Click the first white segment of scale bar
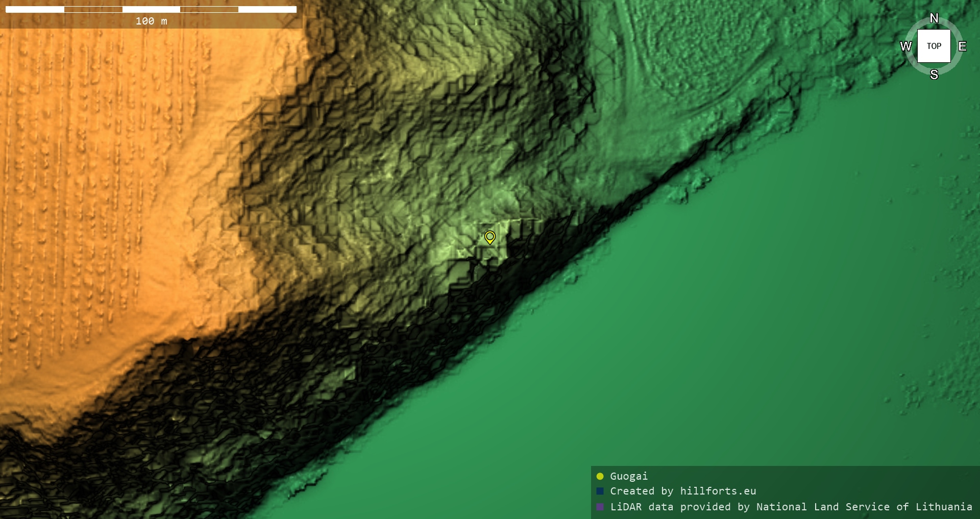The image size is (980, 519). click(x=35, y=9)
